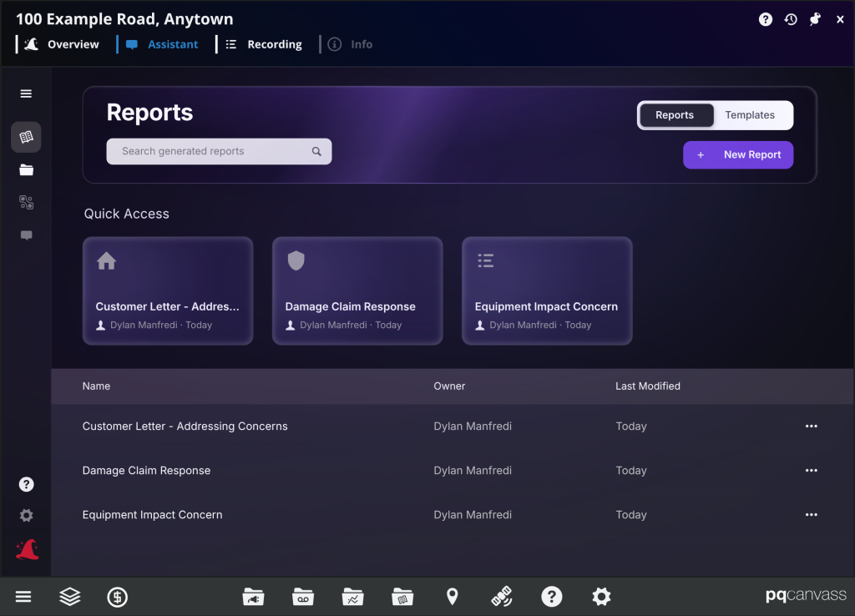Select the Reports toggle option
Viewport: 855px width, 616px height.
tap(675, 115)
